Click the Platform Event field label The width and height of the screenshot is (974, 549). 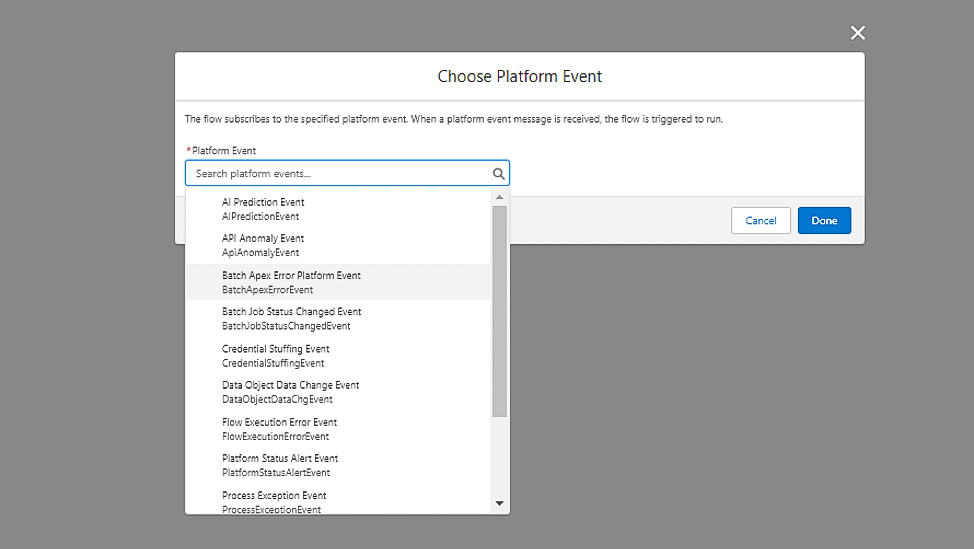coord(224,151)
